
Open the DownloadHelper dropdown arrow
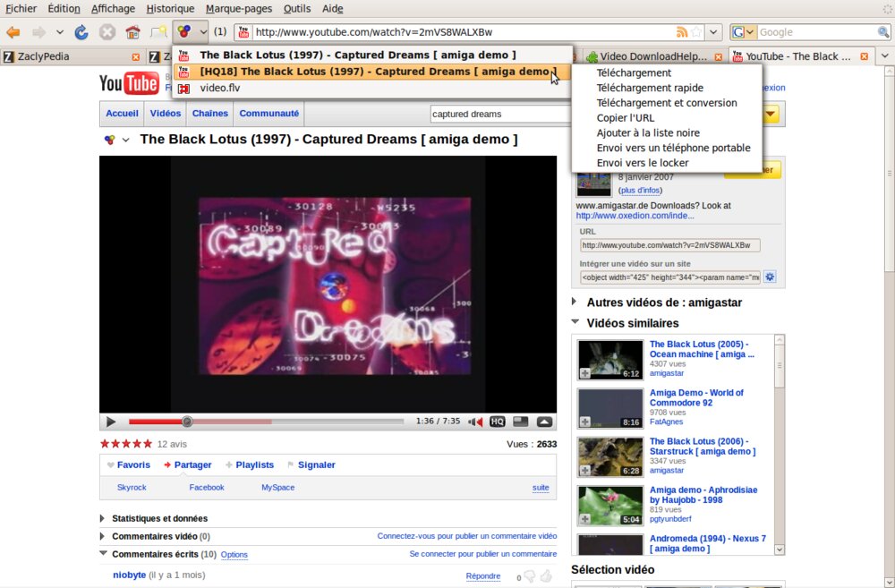pos(203,32)
